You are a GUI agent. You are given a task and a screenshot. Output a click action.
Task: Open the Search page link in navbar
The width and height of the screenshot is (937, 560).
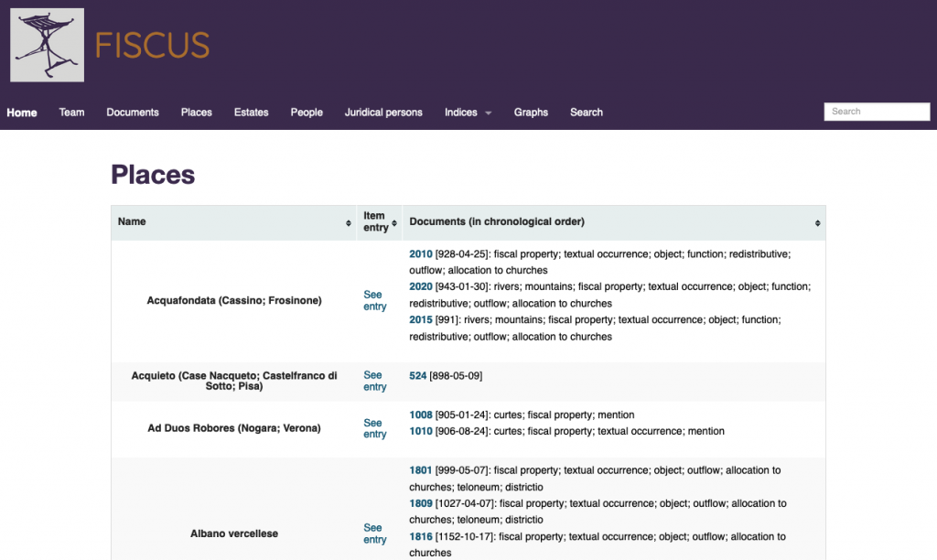(x=587, y=113)
